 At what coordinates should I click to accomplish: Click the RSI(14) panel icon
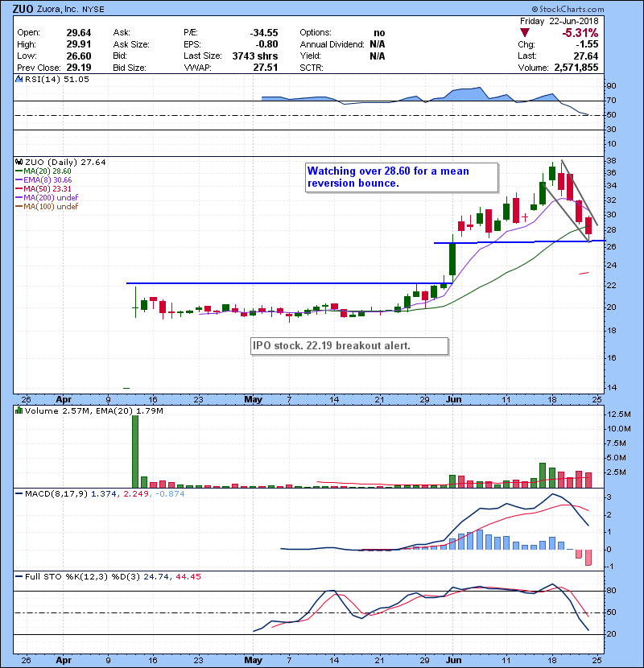[x=19, y=79]
